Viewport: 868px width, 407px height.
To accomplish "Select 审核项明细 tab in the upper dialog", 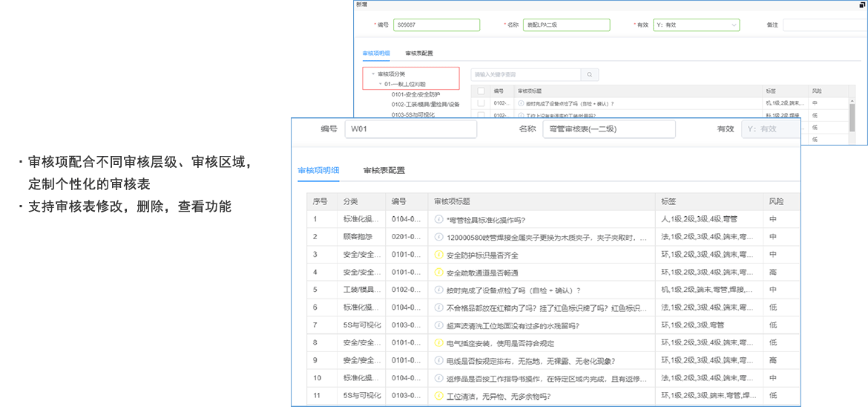I will point(376,53).
